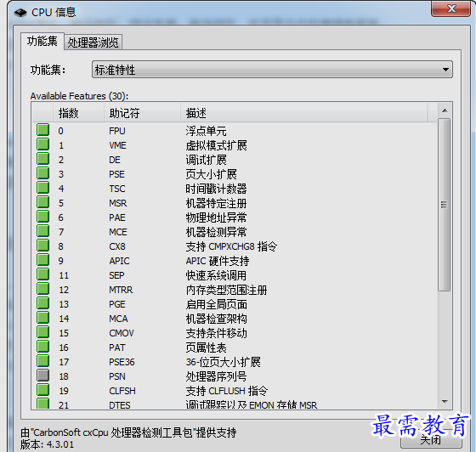476x452 pixels.
Task: Click the CPU chip icon in title bar
Action: point(20,13)
